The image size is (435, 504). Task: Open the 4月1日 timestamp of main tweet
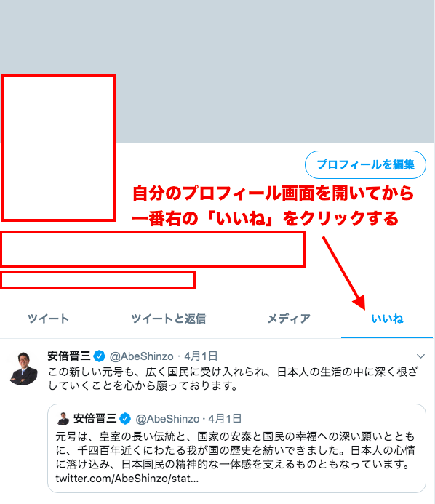201,356
